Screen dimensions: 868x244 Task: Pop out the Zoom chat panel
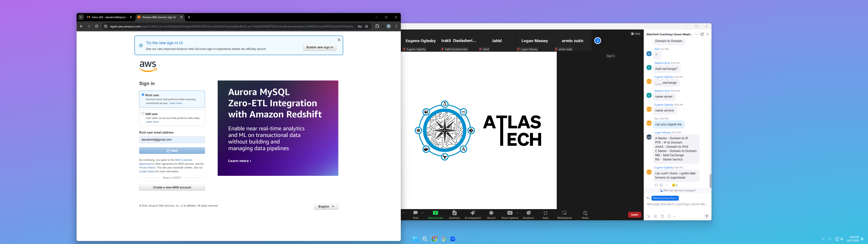[702, 34]
